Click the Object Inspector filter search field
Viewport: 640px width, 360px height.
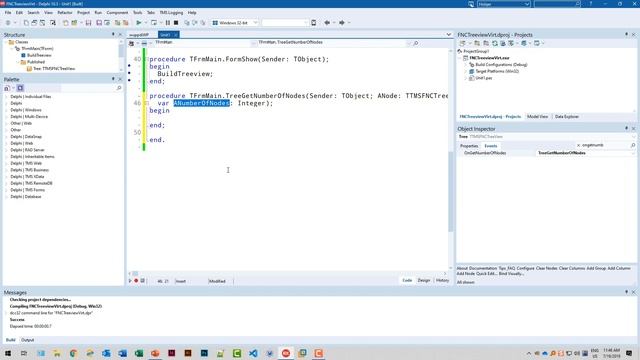603,145
